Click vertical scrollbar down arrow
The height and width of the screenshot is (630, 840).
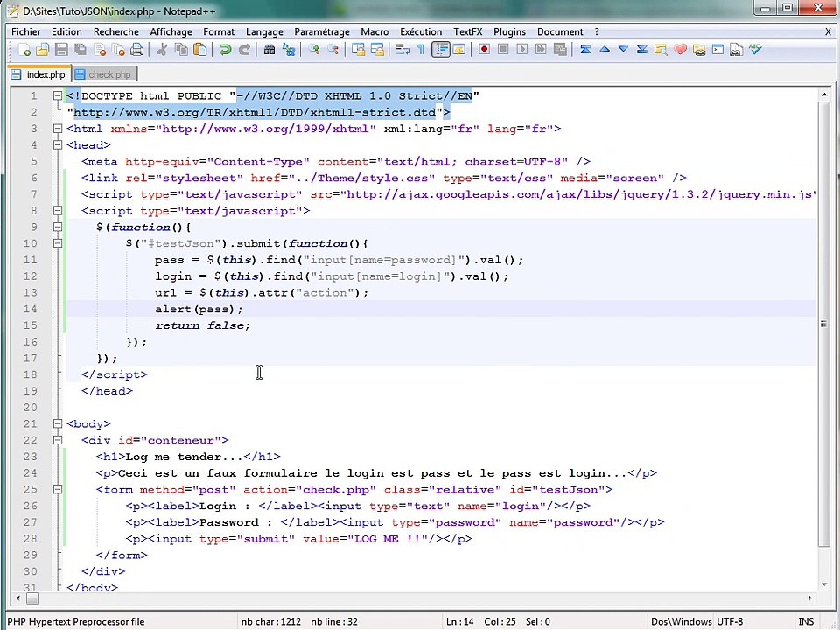click(824, 584)
